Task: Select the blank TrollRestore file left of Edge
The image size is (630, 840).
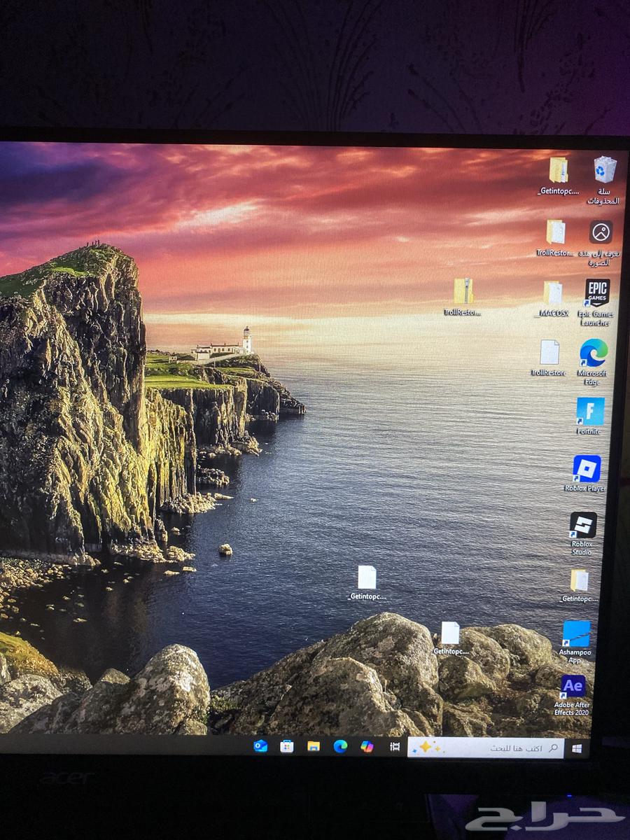Action: click(x=549, y=352)
